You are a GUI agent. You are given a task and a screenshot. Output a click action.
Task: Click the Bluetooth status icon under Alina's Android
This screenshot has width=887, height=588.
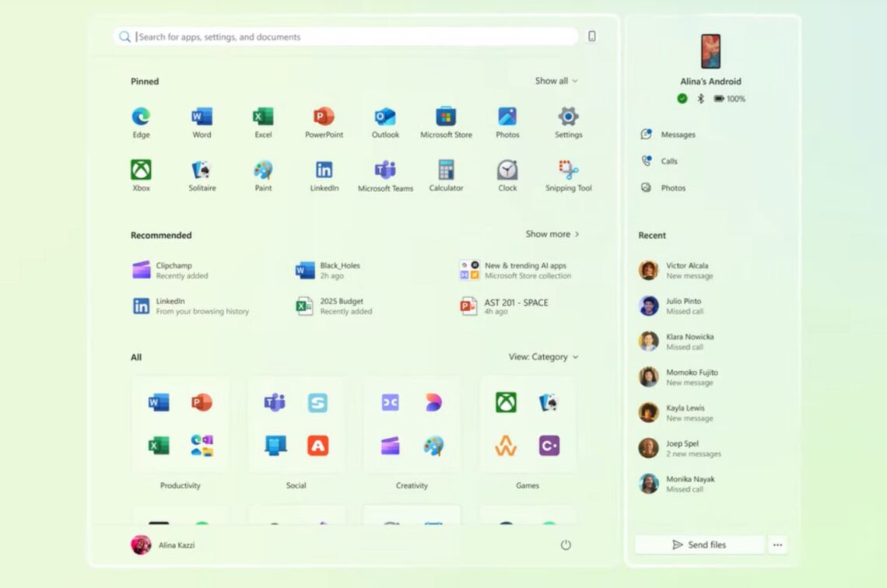[x=699, y=98]
